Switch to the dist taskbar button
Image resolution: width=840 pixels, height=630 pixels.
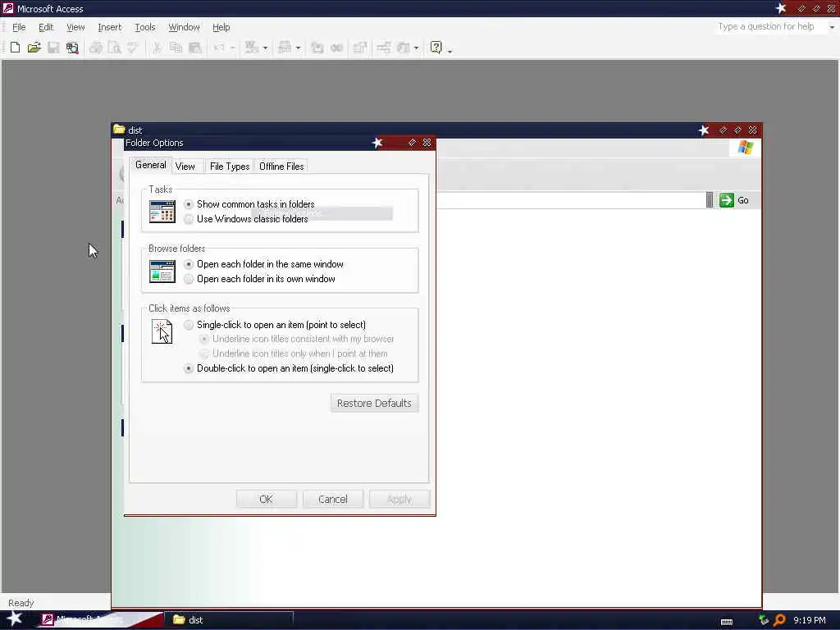[x=229, y=620]
